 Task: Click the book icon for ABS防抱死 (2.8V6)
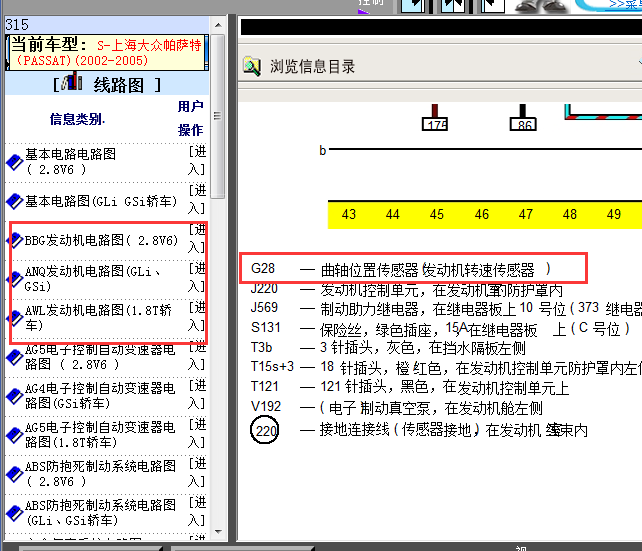pos(15,474)
